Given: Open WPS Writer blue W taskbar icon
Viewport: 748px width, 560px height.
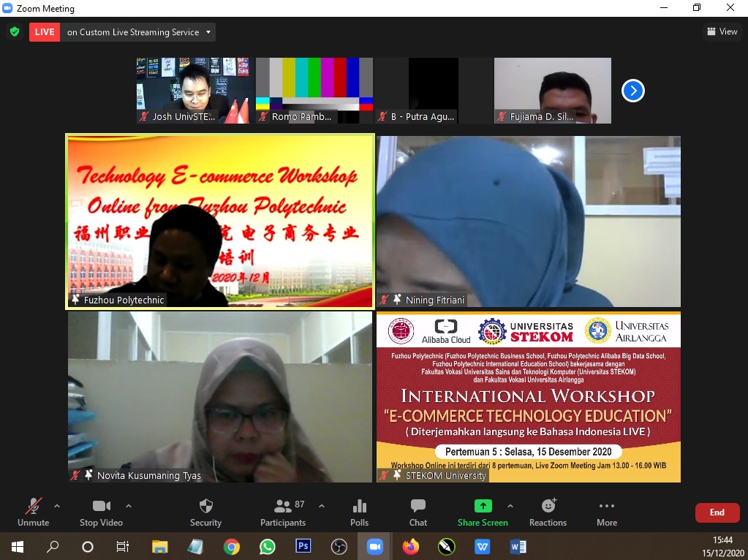Looking at the screenshot, I should click(x=483, y=547).
